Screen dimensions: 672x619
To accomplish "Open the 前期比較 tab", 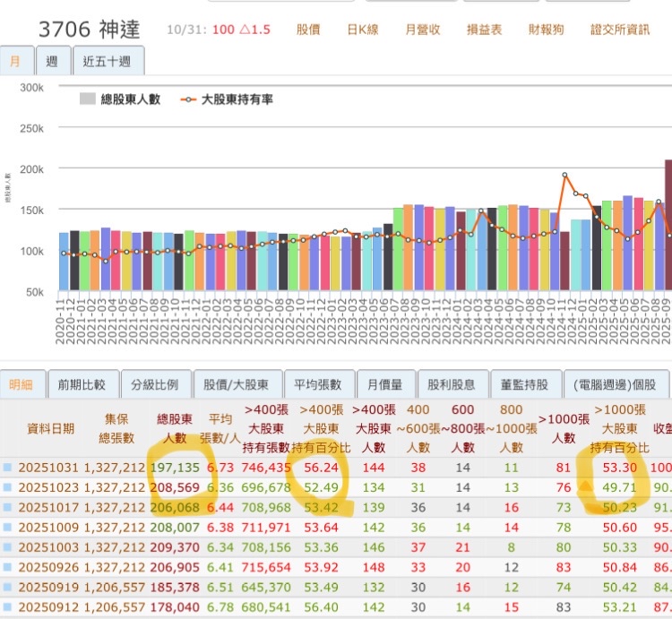I will pyautogui.click(x=81, y=384).
